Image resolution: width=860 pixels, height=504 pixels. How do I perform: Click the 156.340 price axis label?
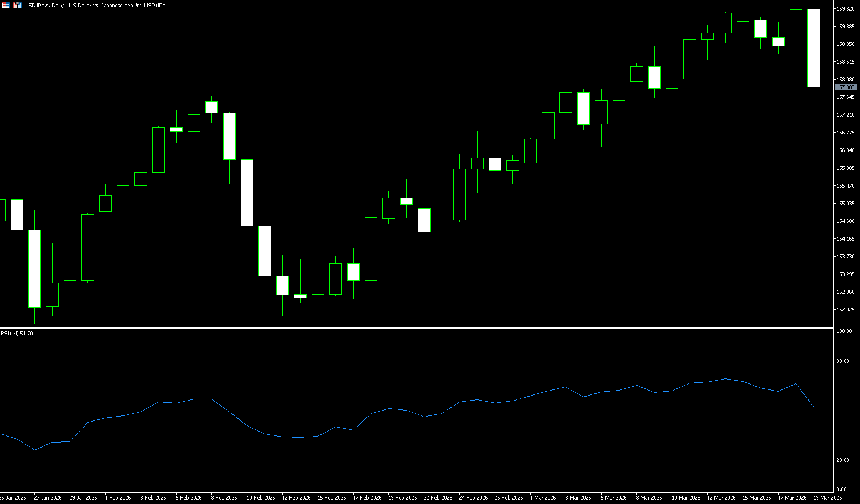(845, 150)
